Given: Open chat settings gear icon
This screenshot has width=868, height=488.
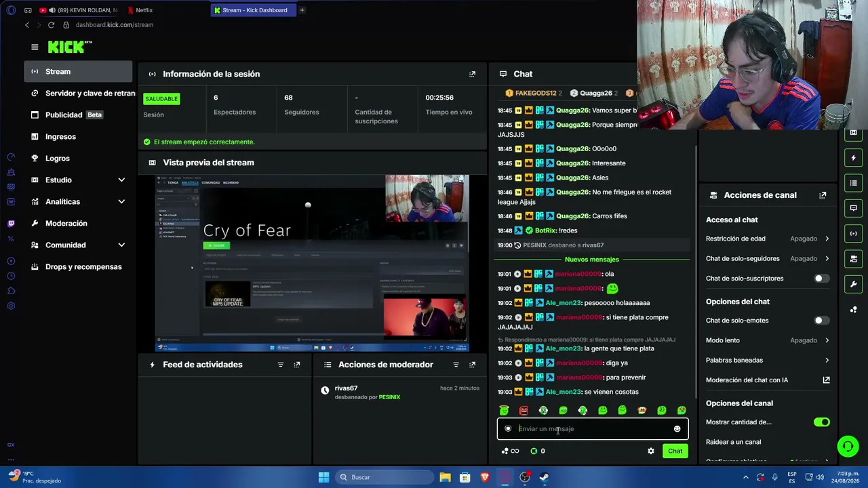Looking at the screenshot, I should point(651,451).
